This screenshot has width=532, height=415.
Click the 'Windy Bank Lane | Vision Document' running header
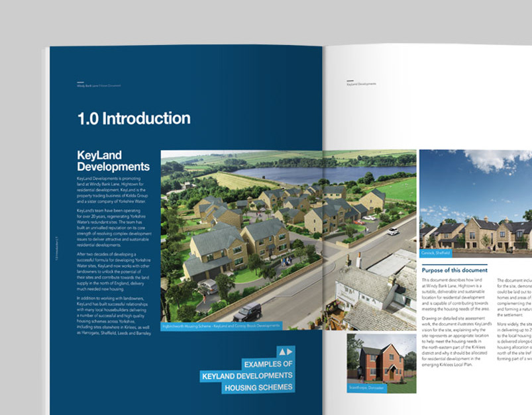[99, 86]
